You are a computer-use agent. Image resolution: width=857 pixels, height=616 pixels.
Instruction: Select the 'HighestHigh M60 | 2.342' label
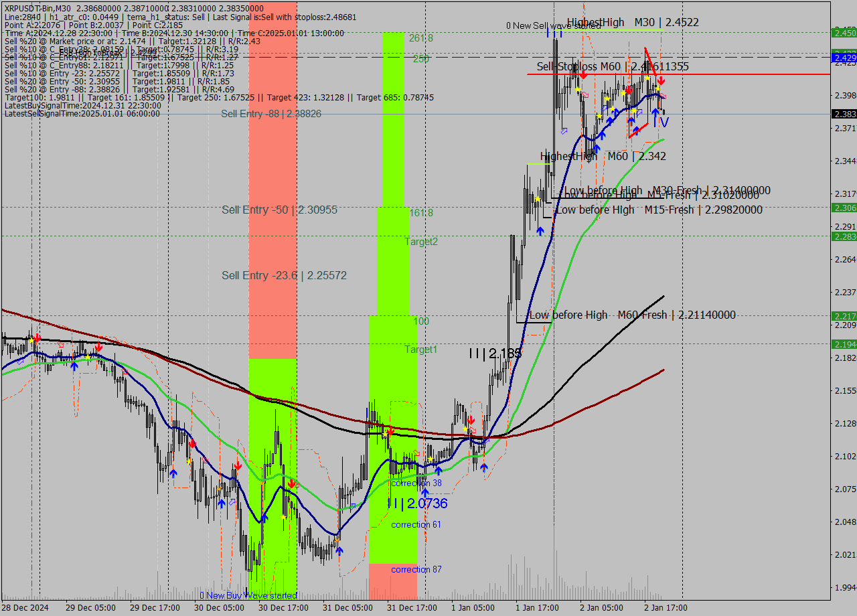(x=603, y=156)
